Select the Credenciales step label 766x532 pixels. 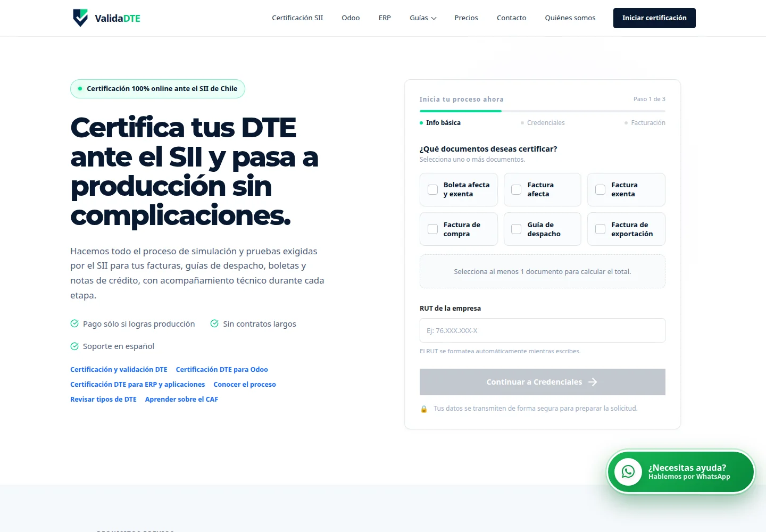(543, 123)
